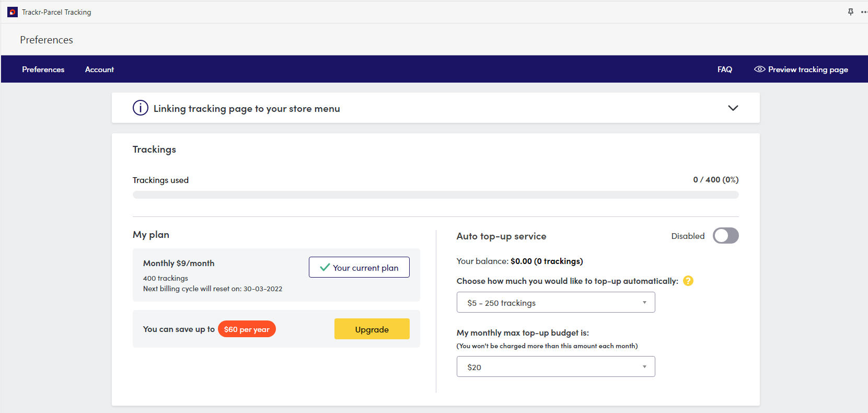The height and width of the screenshot is (413, 868).
Task: Expand the linking tracking page info section
Action: pyautogui.click(x=733, y=108)
